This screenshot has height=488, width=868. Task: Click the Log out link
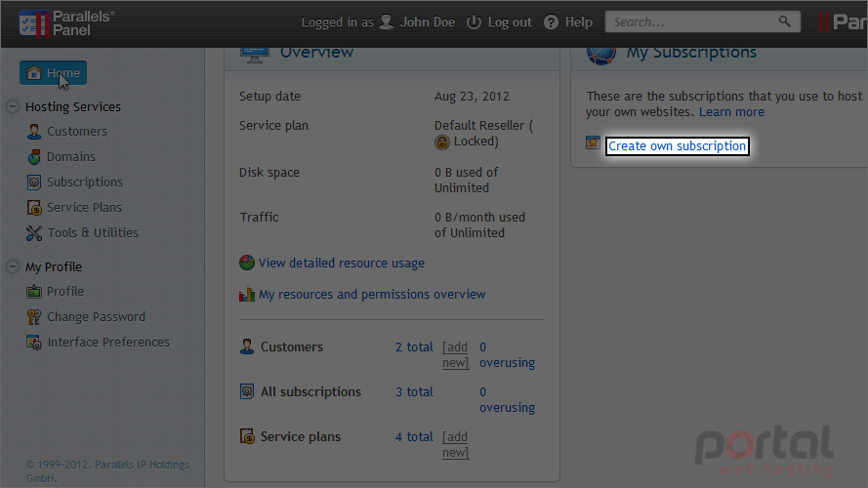[510, 22]
